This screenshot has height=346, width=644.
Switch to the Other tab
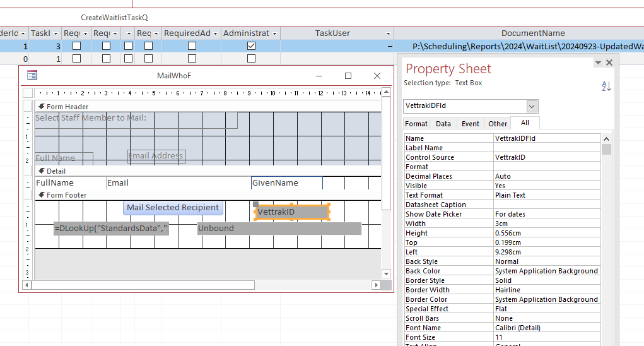click(498, 124)
